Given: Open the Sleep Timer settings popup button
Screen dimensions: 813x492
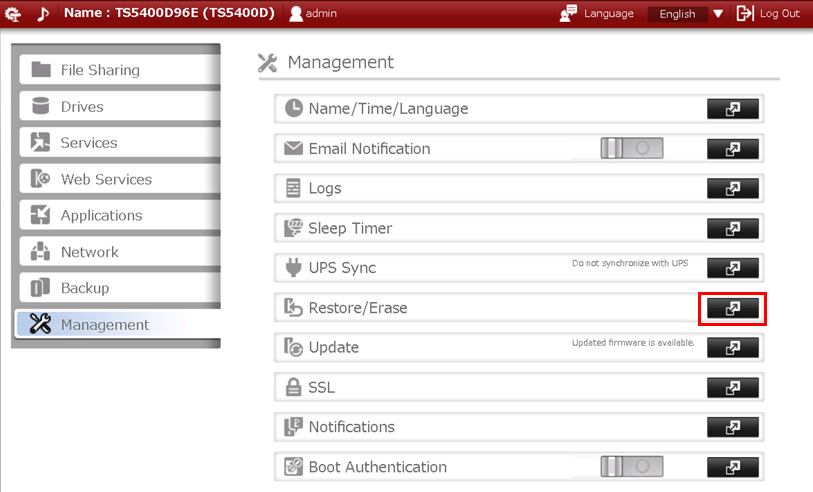Looking at the screenshot, I should [732, 228].
